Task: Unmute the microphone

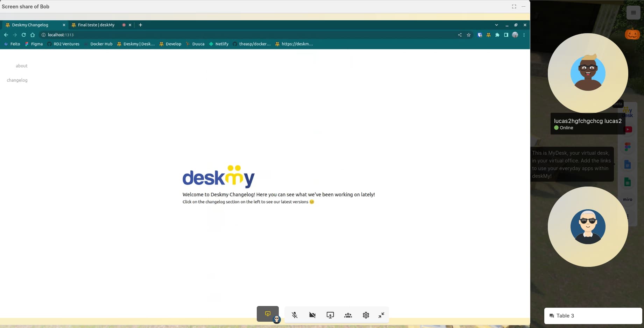Action: [295, 315]
